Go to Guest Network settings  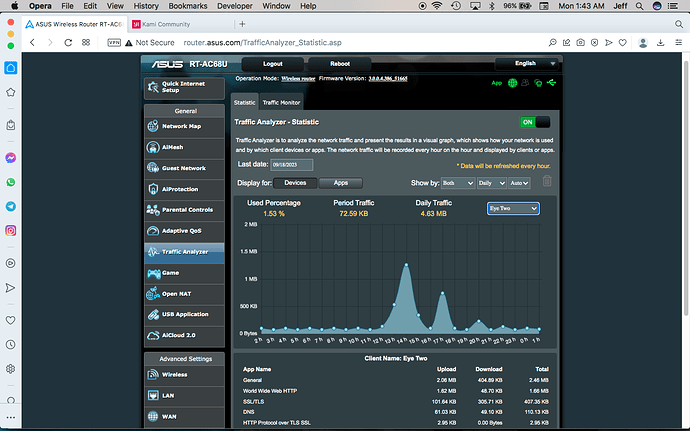[184, 168]
